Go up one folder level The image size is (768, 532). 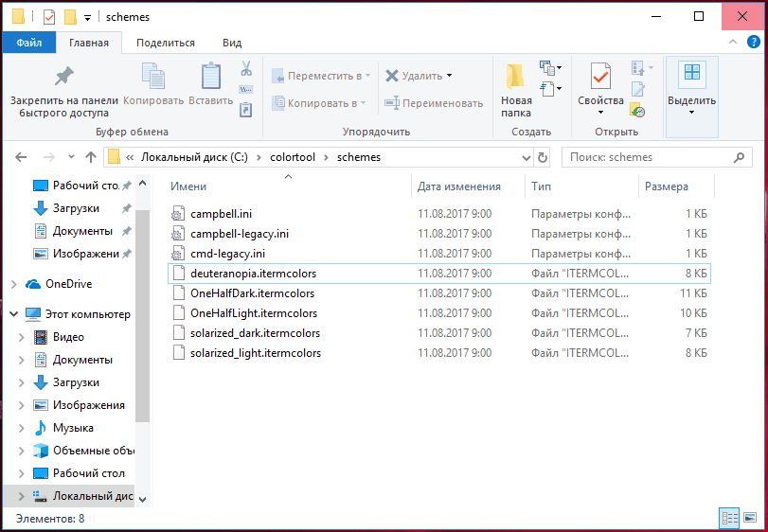pos(91,157)
